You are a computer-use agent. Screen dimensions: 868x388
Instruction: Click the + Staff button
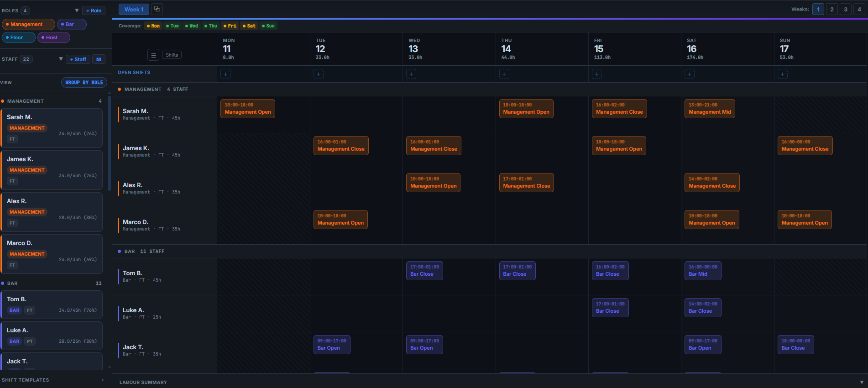tap(78, 59)
